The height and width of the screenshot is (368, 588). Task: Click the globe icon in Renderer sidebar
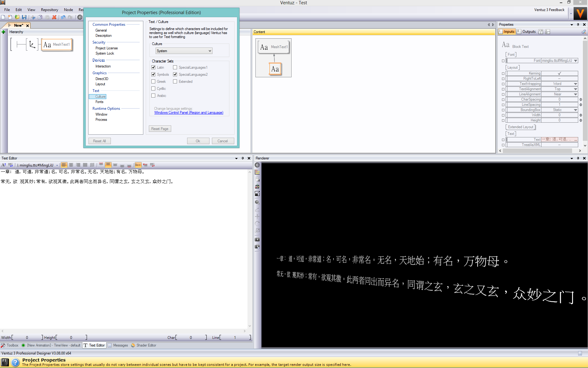pyautogui.click(x=257, y=165)
